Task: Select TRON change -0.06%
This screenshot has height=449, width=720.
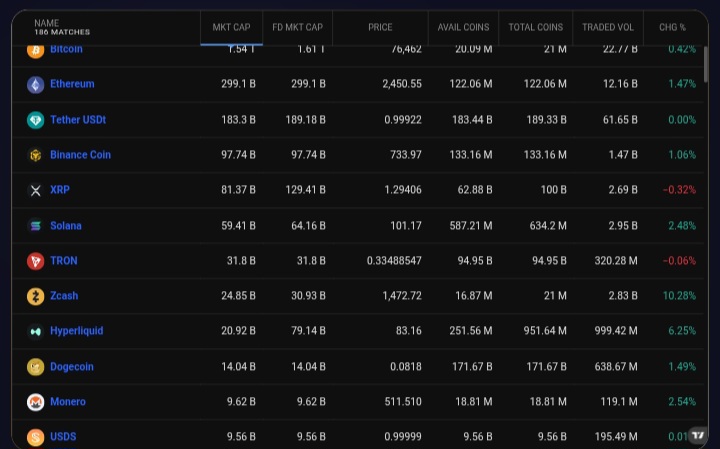Action: (x=679, y=261)
